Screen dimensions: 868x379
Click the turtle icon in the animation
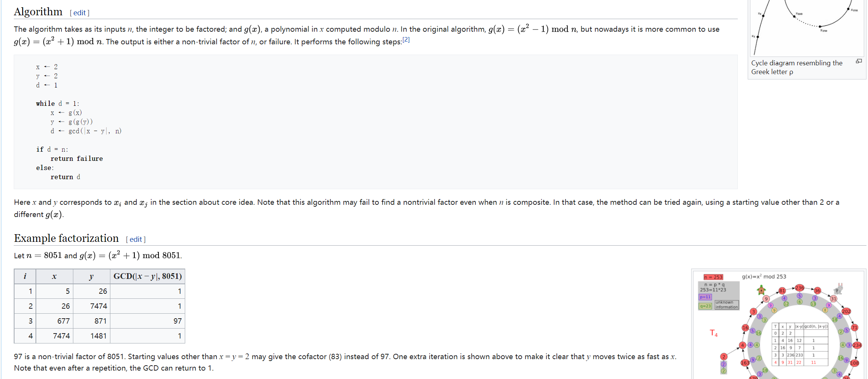pos(761,290)
